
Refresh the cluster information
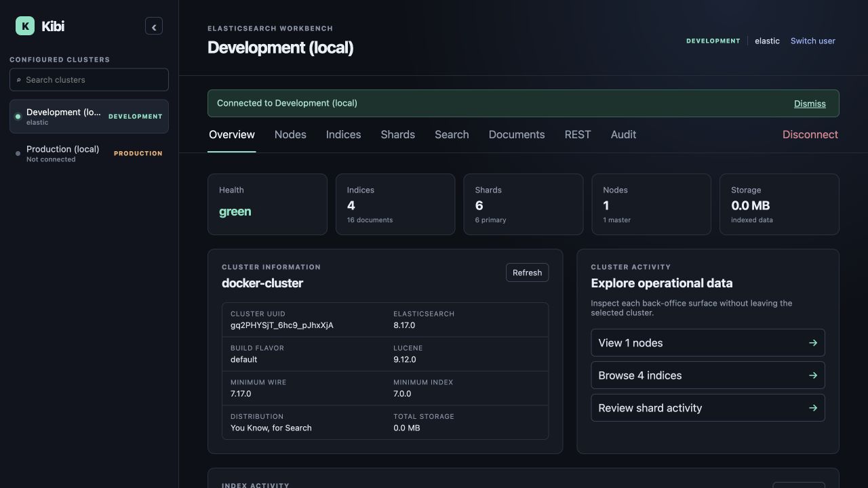point(527,272)
